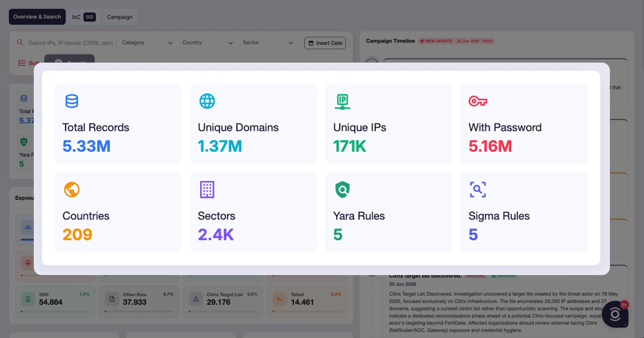This screenshot has width=644, height=338.
Task: Click the Countries earth icon
Action: point(72,189)
